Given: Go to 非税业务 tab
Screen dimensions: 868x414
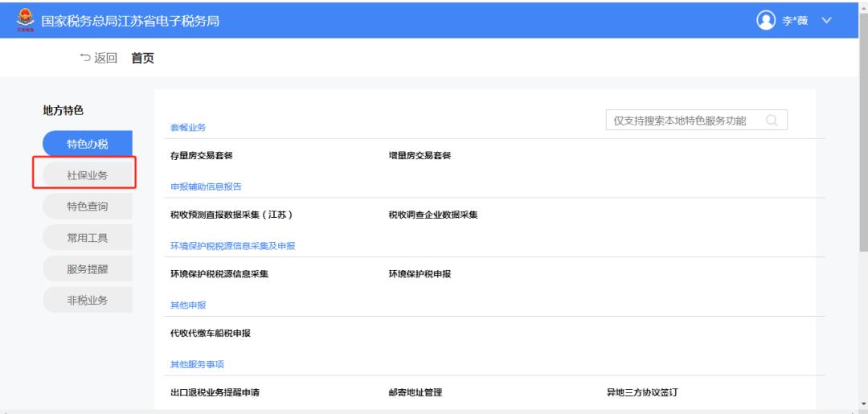Looking at the screenshot, I should click(87, 301).
